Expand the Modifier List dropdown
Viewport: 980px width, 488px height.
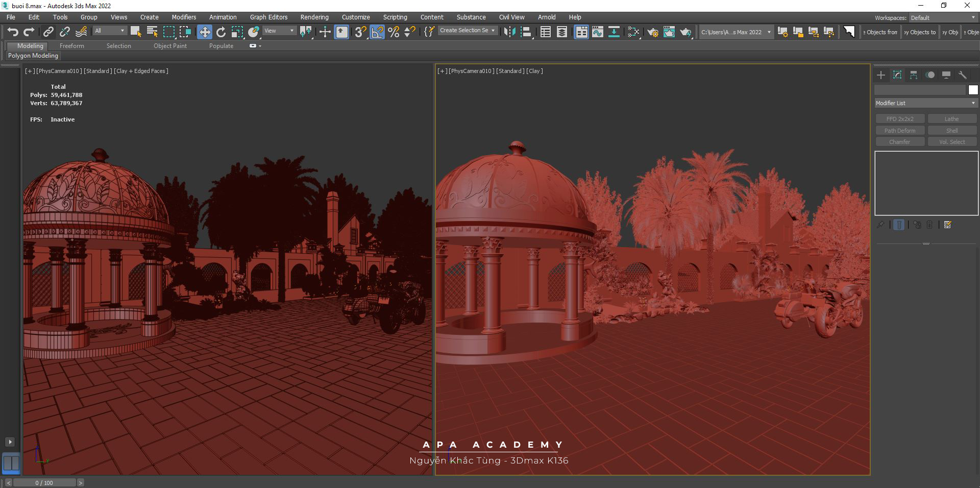(x=925, y=103)
